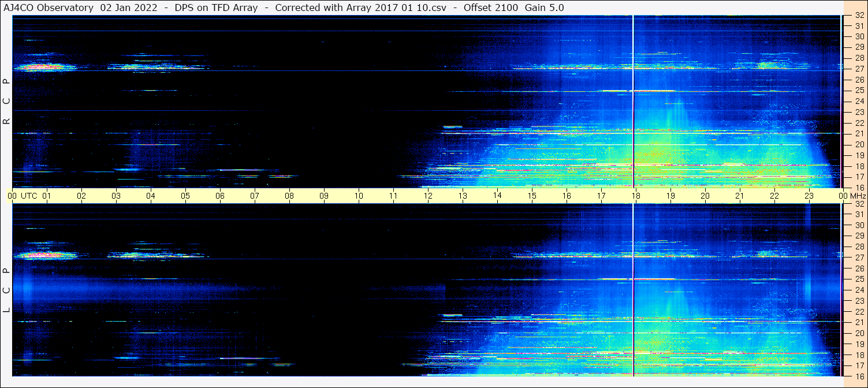Click '30' on the RCP frequency scale
This screenshot has width=868, height=388.
[x=859, y=36]
